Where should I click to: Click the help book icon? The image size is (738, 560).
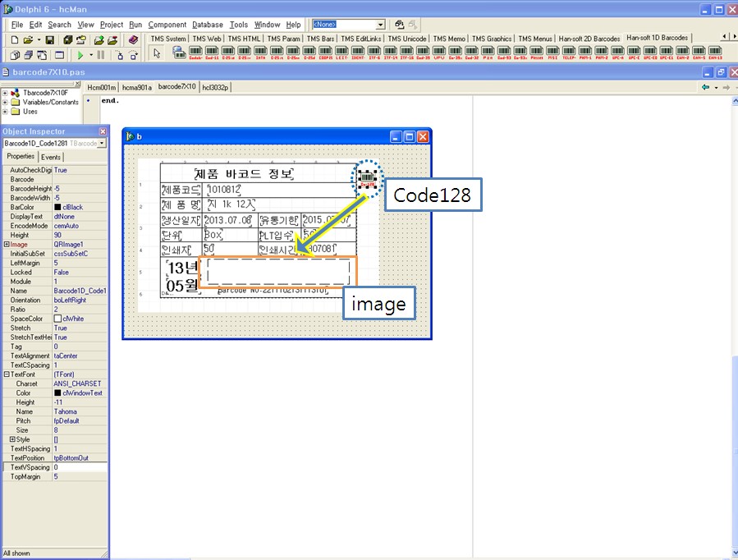coord(134,39)
